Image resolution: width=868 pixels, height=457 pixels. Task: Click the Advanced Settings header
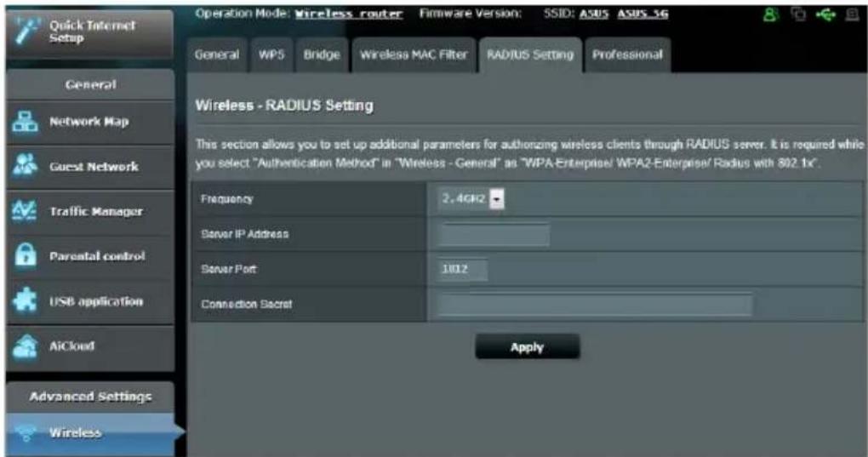tap(90, 397)
